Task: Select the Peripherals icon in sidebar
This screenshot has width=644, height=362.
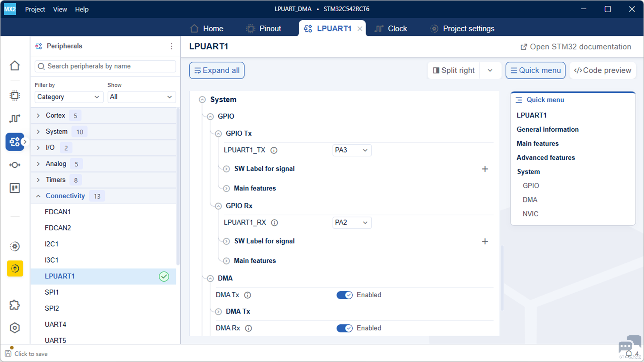Action: click(15, 142)
